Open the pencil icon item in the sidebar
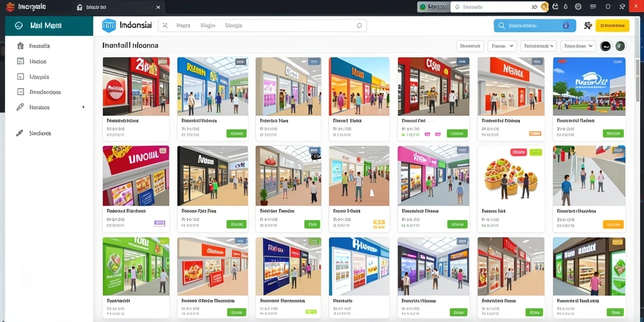The height and width of the screenshot is (322, 644). point(20,107)
